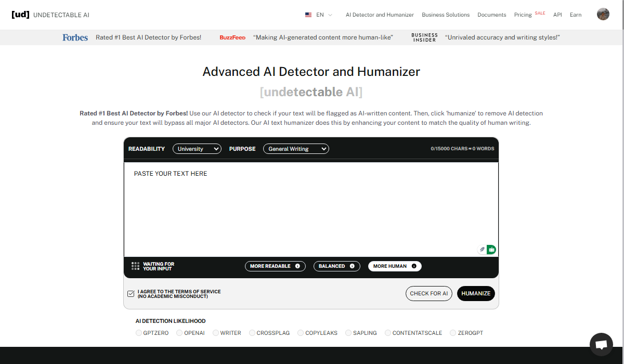Click the feather pen icon in text area
624x364 pixels.
pyautogui.click(x=482, y=250)
